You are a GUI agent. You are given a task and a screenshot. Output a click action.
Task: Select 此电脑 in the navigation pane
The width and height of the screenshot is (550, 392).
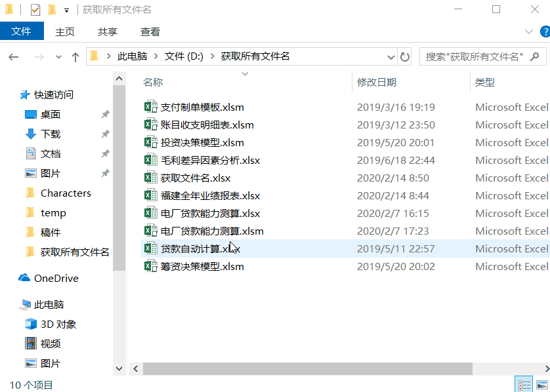(x=49, y=304)
